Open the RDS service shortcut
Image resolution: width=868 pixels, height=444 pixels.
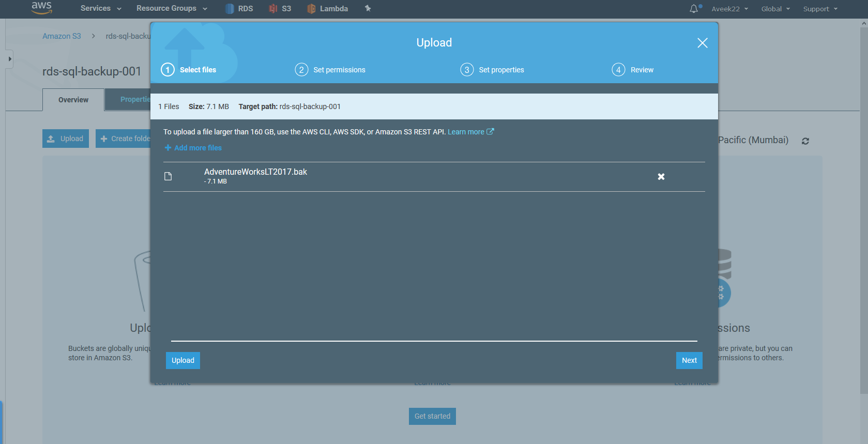239,8
